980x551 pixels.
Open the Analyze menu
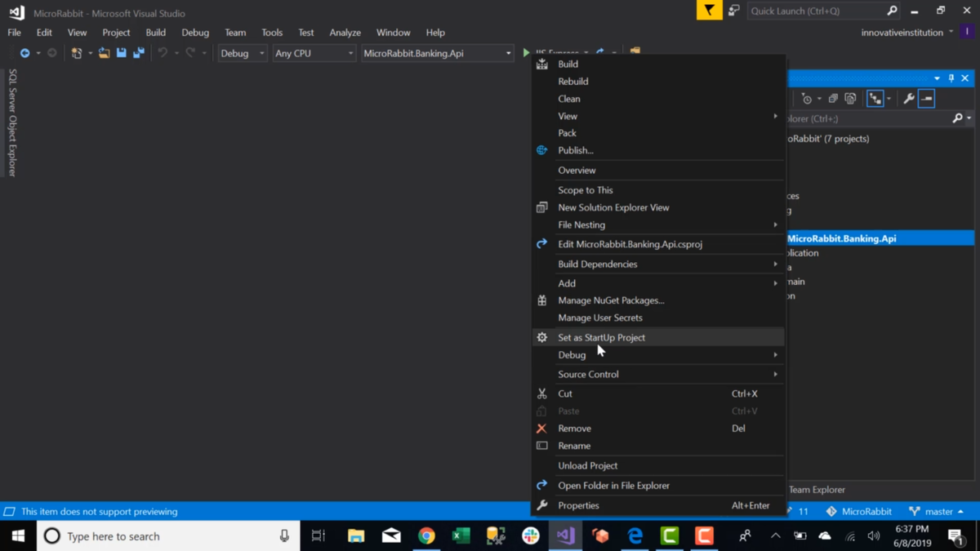[x=345, y=33]
